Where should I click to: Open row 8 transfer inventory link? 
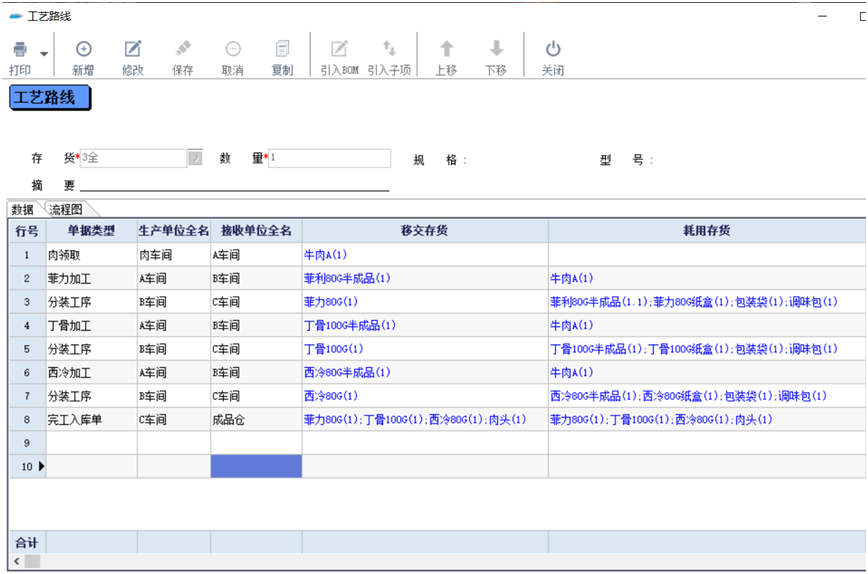point(415,420)
